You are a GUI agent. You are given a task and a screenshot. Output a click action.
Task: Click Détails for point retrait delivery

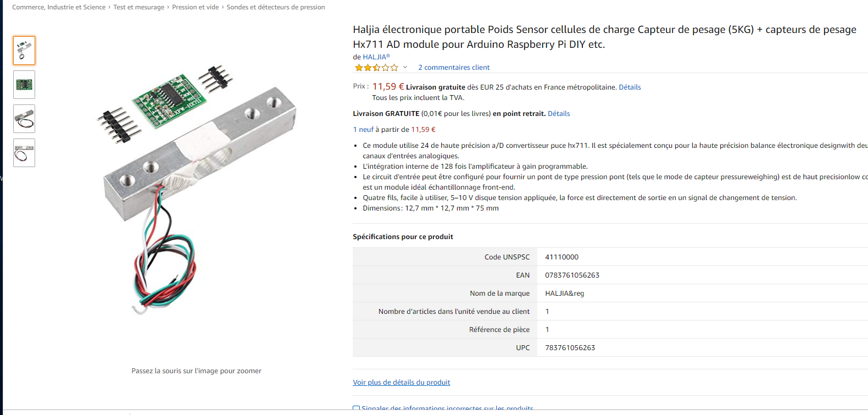(559, 114)
